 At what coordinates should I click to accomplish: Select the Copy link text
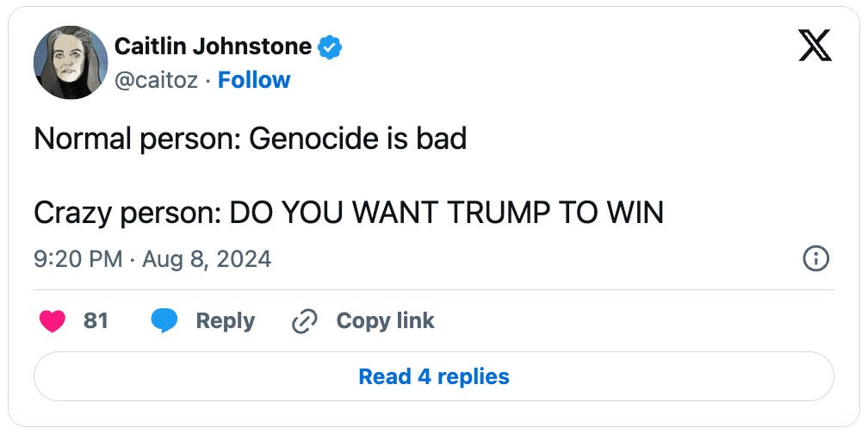[385, 321]
